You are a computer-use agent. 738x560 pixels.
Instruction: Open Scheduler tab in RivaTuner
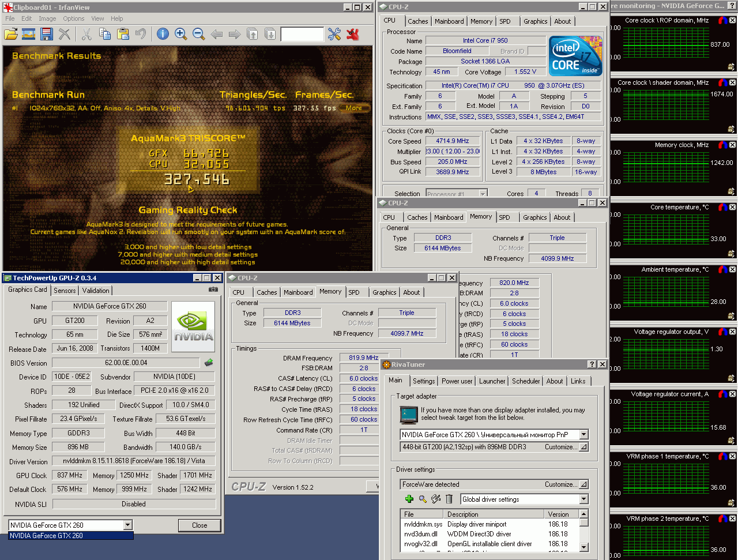click(526, 381)
